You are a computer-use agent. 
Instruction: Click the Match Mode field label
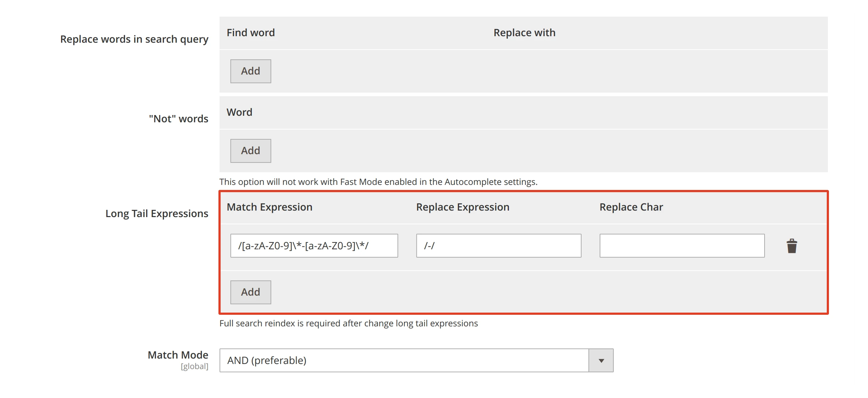point(177,355)
